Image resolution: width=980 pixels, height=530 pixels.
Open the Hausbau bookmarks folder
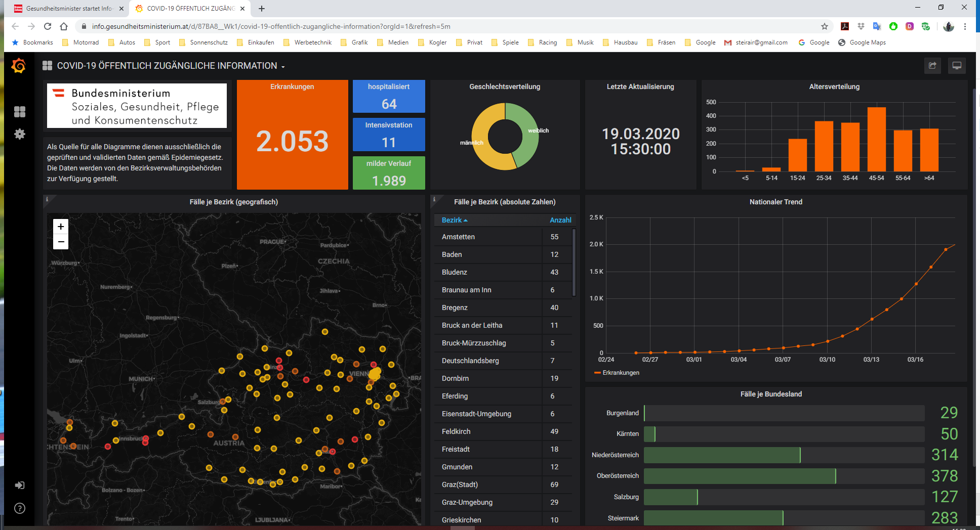(x=620, y=42)
